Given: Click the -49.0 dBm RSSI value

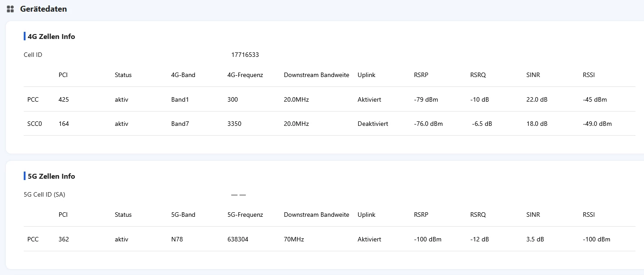Looking at the screenshot, I should tap(597, 124).
